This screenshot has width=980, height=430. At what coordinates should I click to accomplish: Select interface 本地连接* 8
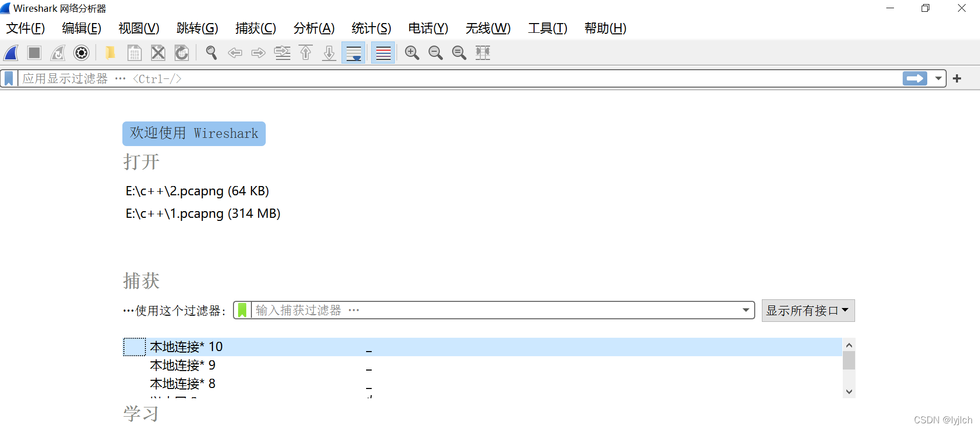pos(482,384)
